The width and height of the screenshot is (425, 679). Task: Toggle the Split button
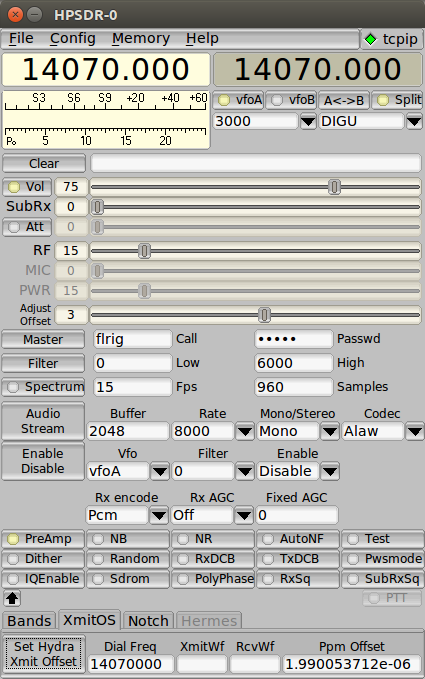pyautogui.click(x=397, y=100)
